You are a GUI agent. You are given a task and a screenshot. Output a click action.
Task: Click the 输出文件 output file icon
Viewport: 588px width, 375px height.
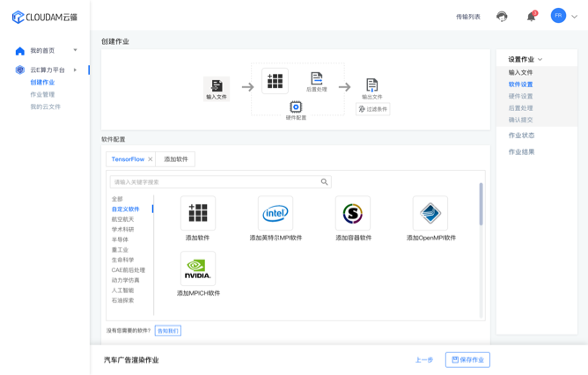point(371,85)
